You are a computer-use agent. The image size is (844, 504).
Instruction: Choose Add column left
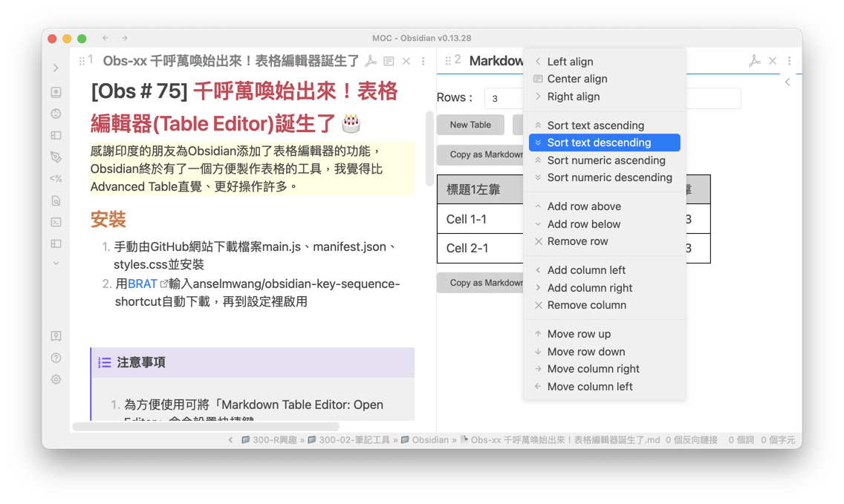[605, 270]
